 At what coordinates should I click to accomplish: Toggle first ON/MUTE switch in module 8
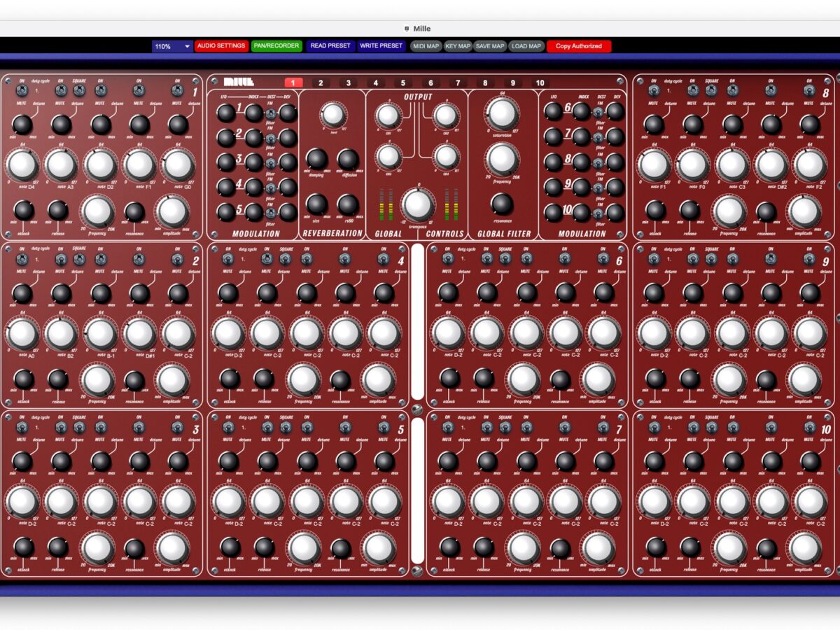[x=654, y=90]
